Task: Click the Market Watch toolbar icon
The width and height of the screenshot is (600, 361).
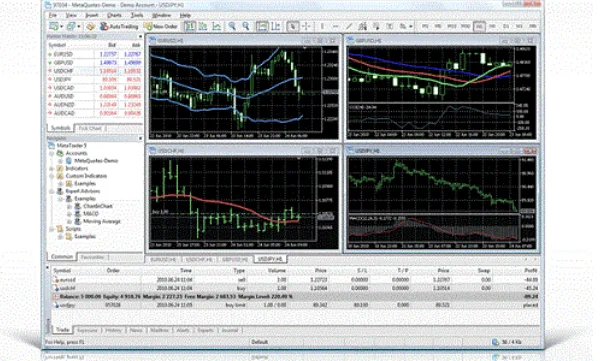Action: pos(90,26)
